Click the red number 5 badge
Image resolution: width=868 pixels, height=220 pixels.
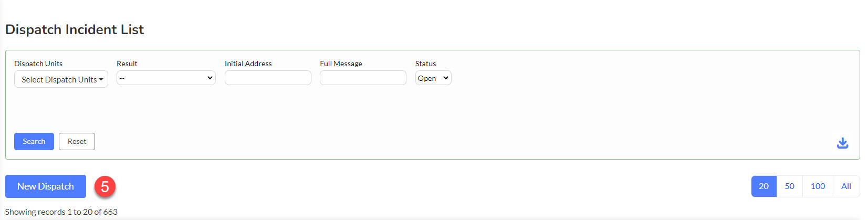[105, 186]
